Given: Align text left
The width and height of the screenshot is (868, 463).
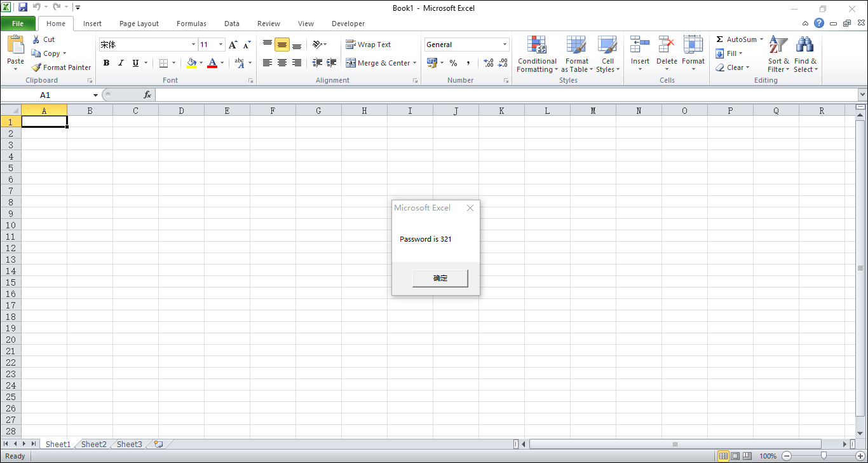Looking at the screenshot, I should coord(268,63).
